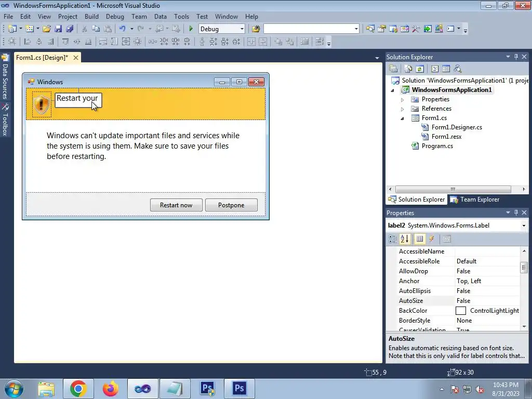Click the Align Lefts layout icon

[x=28, y=42]
